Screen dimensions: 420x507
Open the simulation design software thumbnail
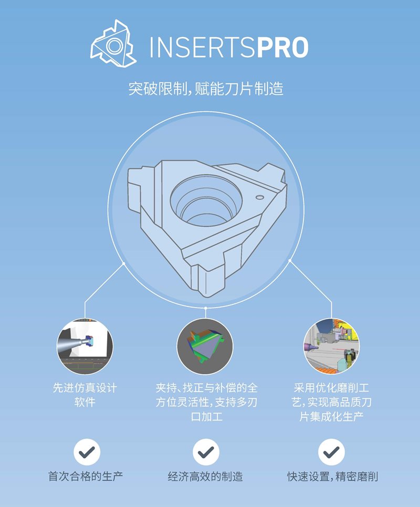(85, 346)
